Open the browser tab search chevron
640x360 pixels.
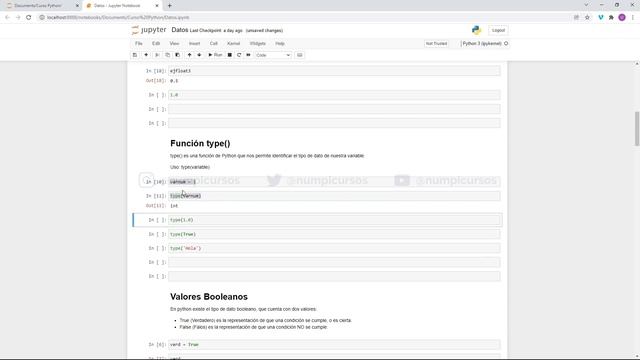point(586,5)
